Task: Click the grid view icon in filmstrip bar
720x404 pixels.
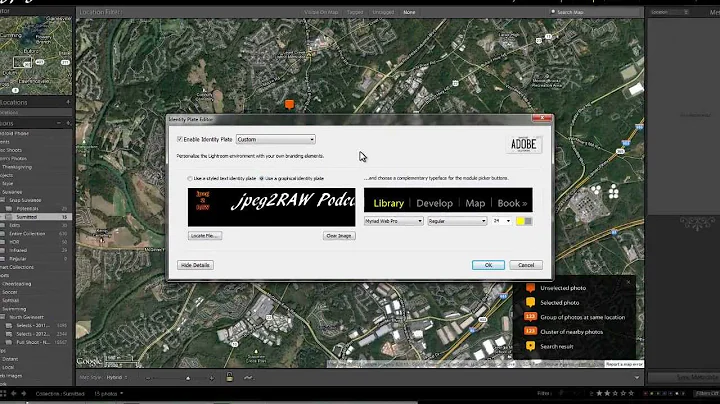Action: click(3, 393)
